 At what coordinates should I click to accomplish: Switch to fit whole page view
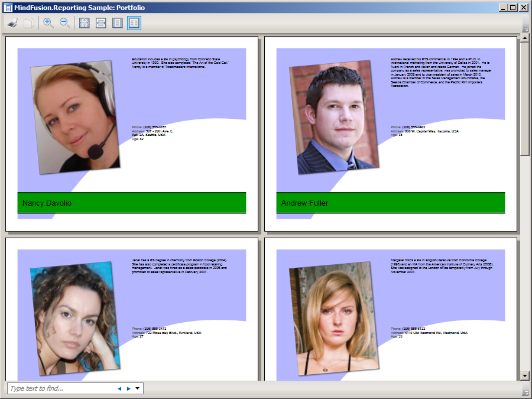(x=85, y=23)
